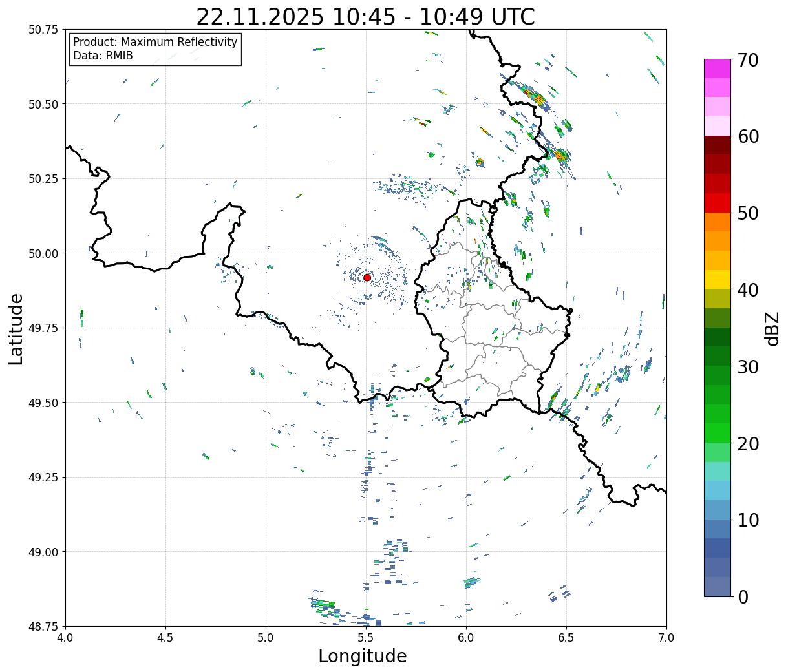Click the longitude tick label 4.0
The image size is (788, 672).
point(66,638)
